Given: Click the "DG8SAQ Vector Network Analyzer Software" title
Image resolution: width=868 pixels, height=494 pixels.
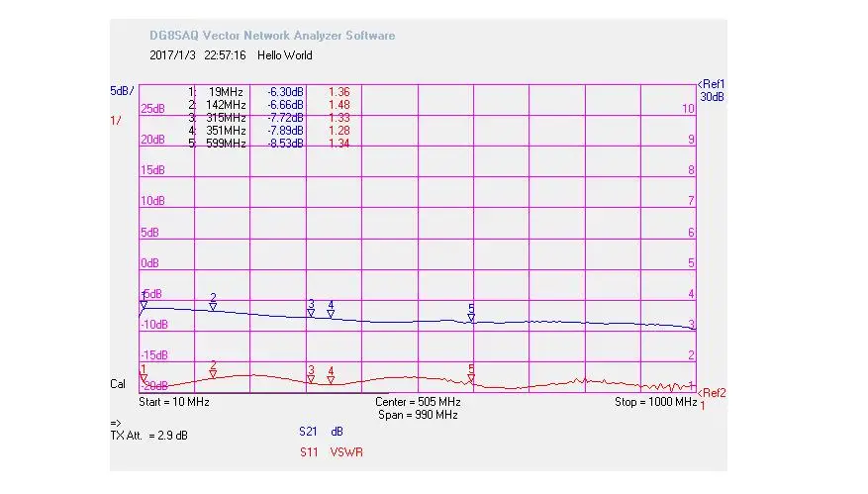Looking at the screenshot, I should (272, 36).
